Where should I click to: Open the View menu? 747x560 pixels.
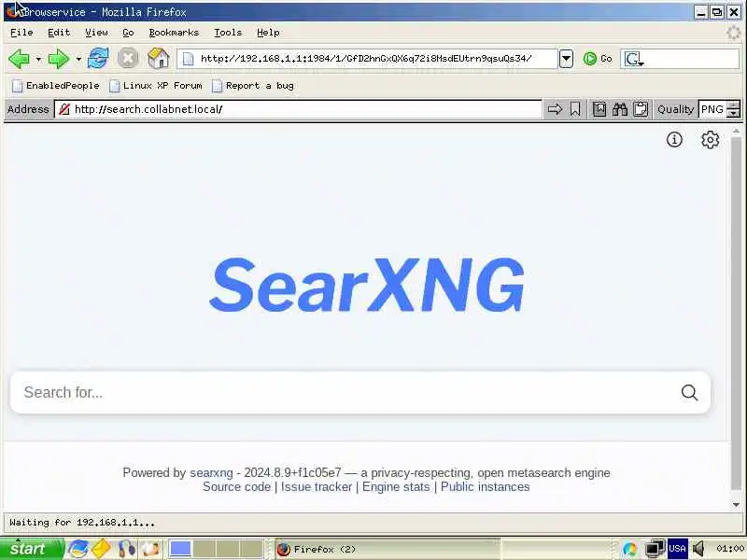96,33
